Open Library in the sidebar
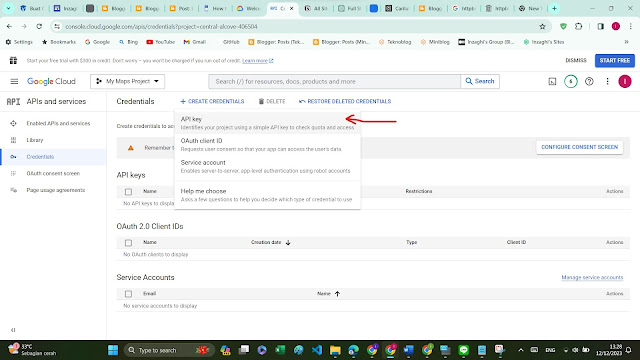Image resolution: width=640 pixels, height=360 pixels. click(x=53, y=140)
